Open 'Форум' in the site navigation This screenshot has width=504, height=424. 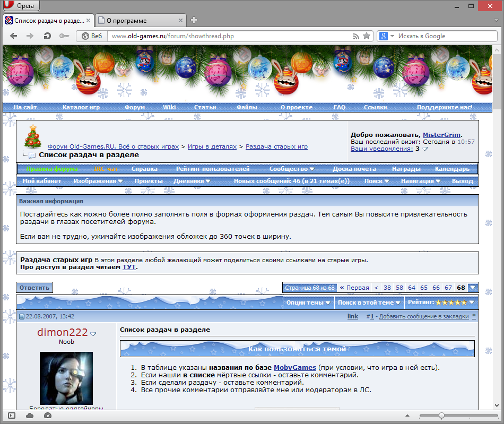[135, 107]
